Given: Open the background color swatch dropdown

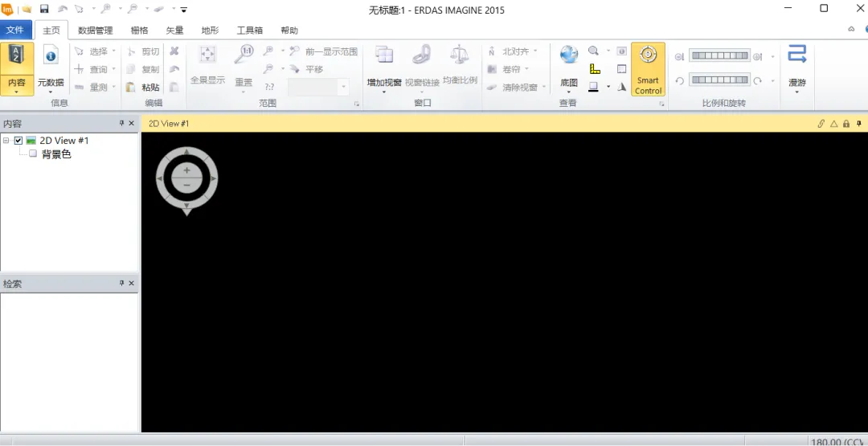Looking at the screenshot, I should [608, 87].
